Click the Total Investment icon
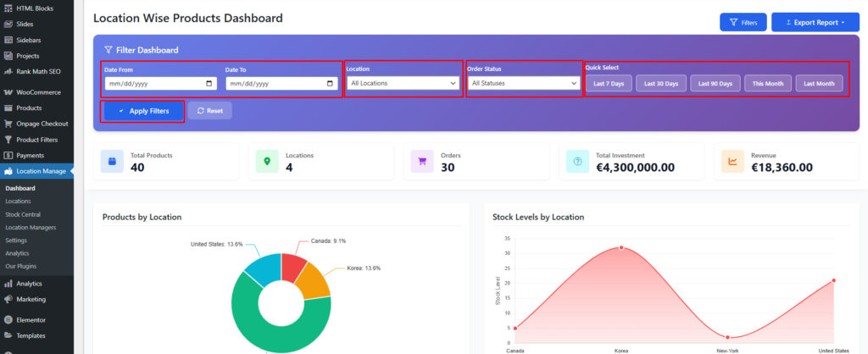868x354 pixels. coord(577,161)
